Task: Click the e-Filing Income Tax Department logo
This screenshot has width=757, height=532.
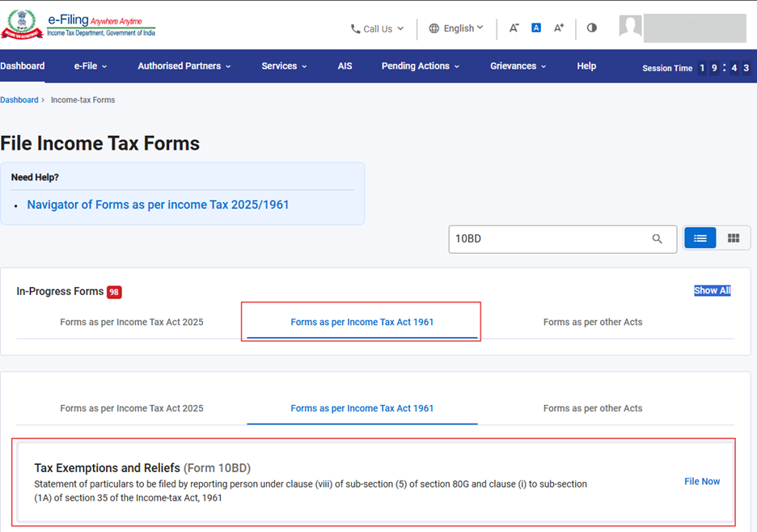Action: coord(78,25)
